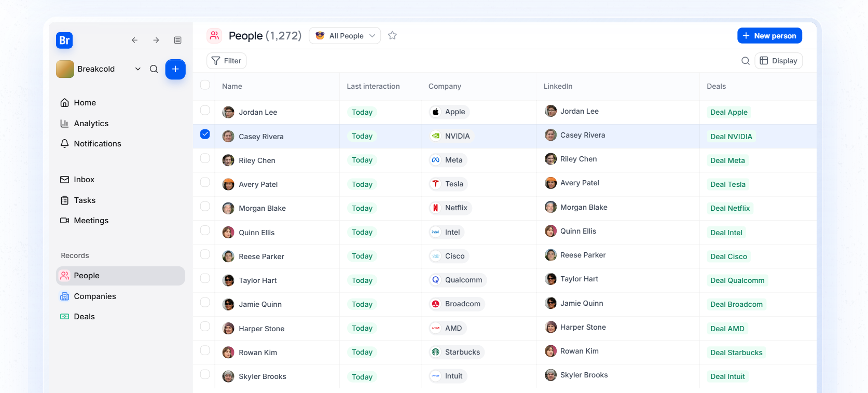The image size is (868, 393).
Task: Open the Deal Qualcomm tag
Action: (737, 280)
